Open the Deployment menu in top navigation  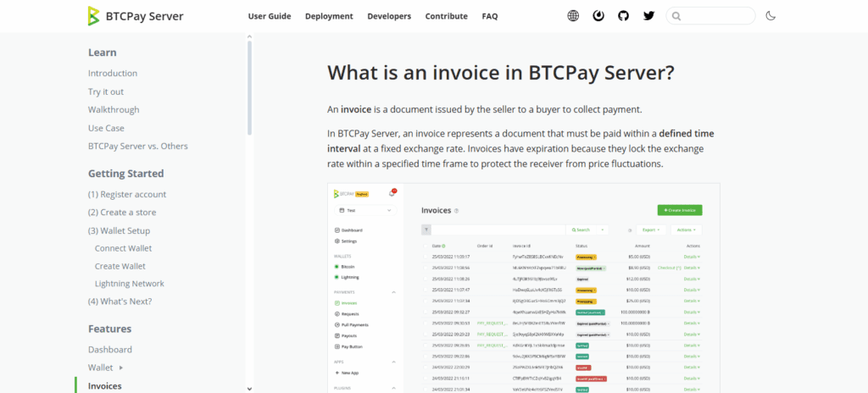coord(329,16)
